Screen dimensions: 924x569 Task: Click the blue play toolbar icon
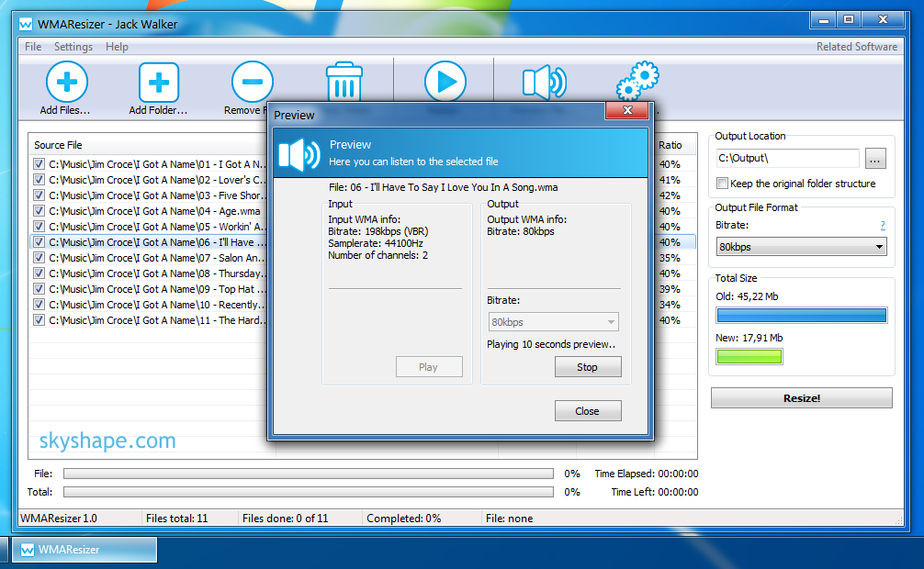(445, 82)
